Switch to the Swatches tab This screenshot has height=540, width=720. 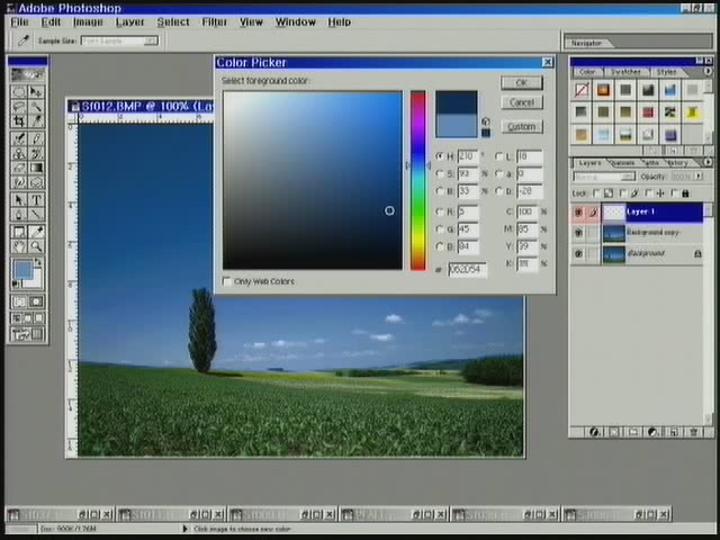pos(625,72)
